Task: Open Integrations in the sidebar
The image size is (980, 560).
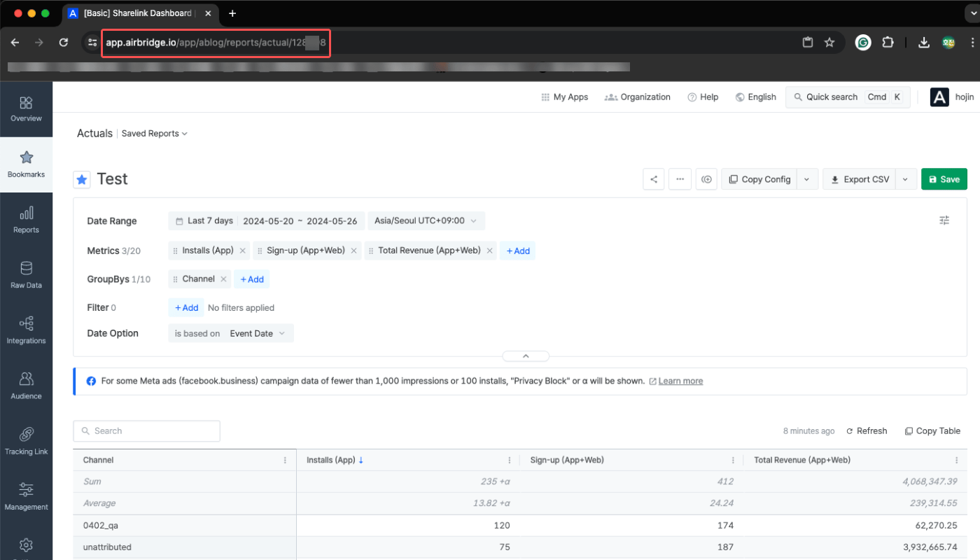Action: 26,330
